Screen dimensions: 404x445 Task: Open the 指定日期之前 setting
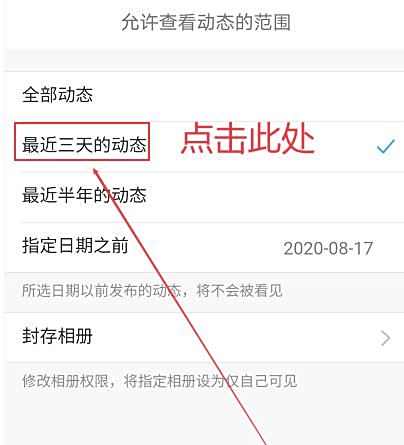(204, 247)
